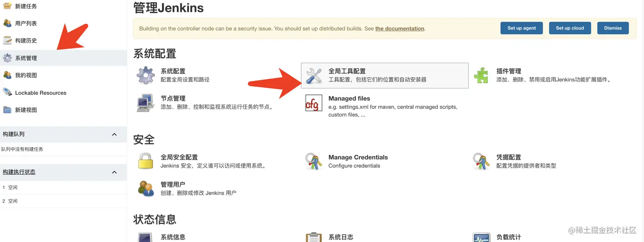This screenshot has height=242, width=644.
Task: Click the 用户列表 people icon
Action: click(7, 23)
